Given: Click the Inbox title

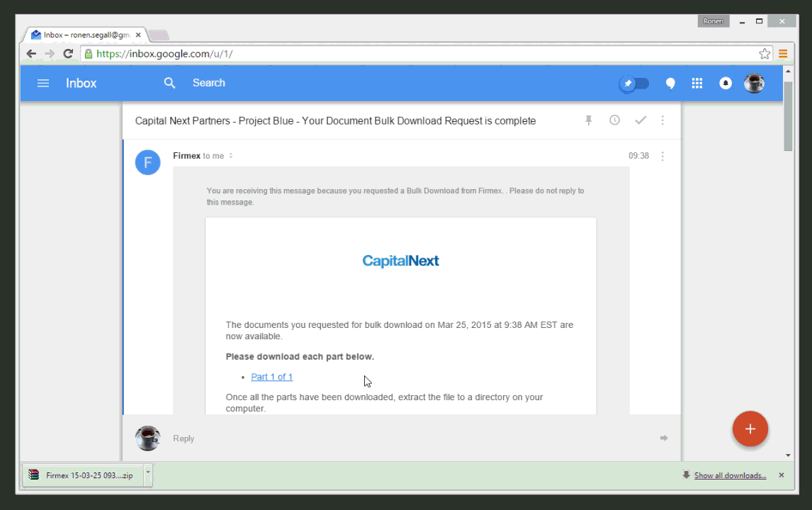Looking at the screenshot, I should point(81,84).
